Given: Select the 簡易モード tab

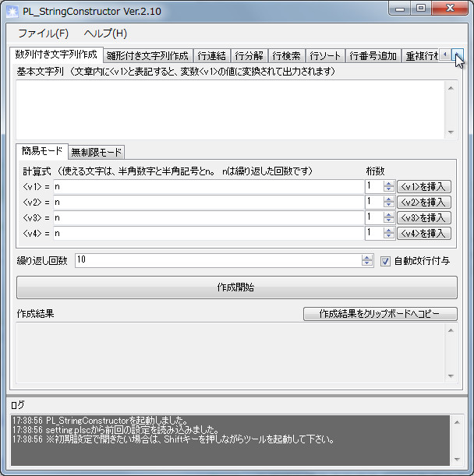Looking at the screenshot, I should pyautogui.click(x=42, y=151).
